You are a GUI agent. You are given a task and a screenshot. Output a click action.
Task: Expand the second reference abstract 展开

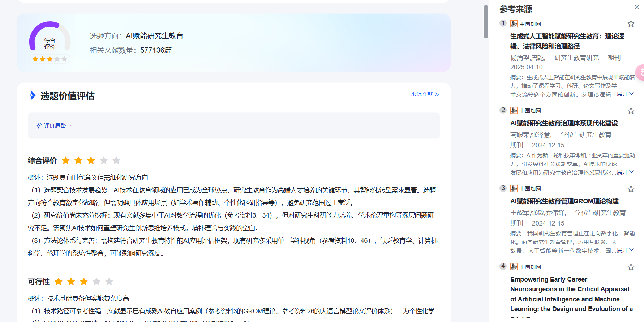[x=625, y=172]
